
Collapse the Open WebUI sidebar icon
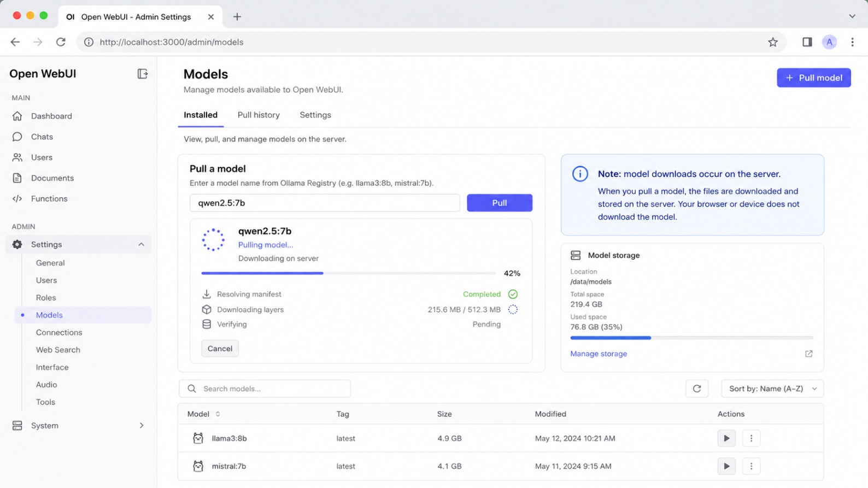coord(142,74)
